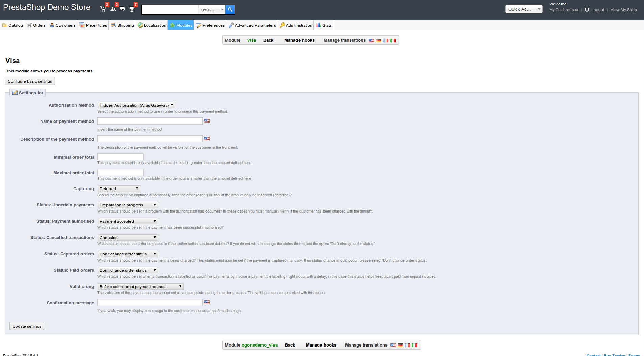Click the German flag in top translations bar
This screenshot has width=644, height=356.
tap(379, 40)
